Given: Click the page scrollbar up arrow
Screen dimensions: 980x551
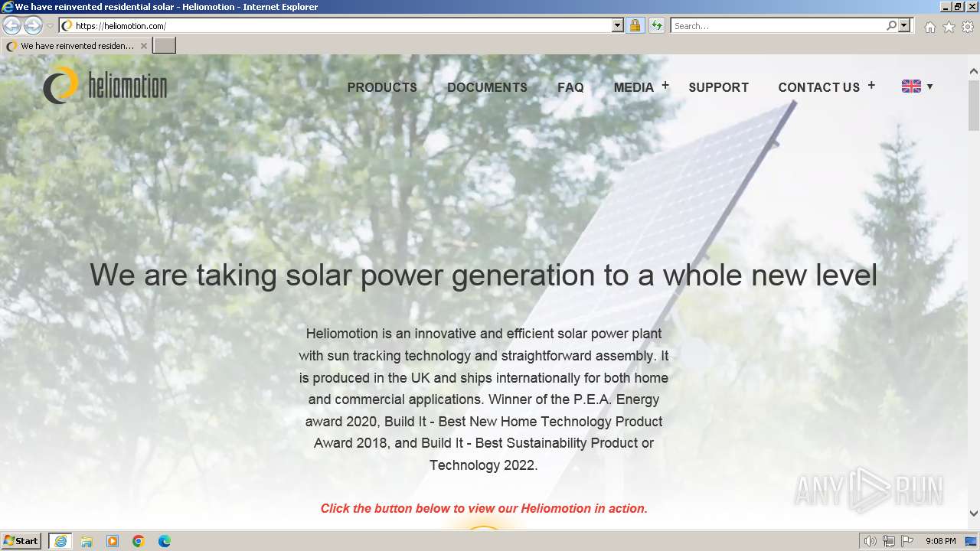Looking at the screenshot, I should click(974, 71).
